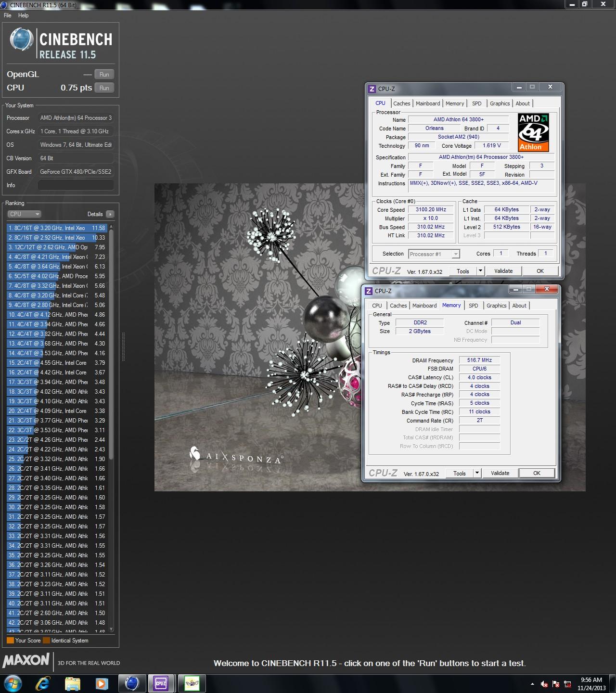This screenshot has width=616, height=693.
Task: Open About tab in upper CPU-Z
Action: click(523, 103)
